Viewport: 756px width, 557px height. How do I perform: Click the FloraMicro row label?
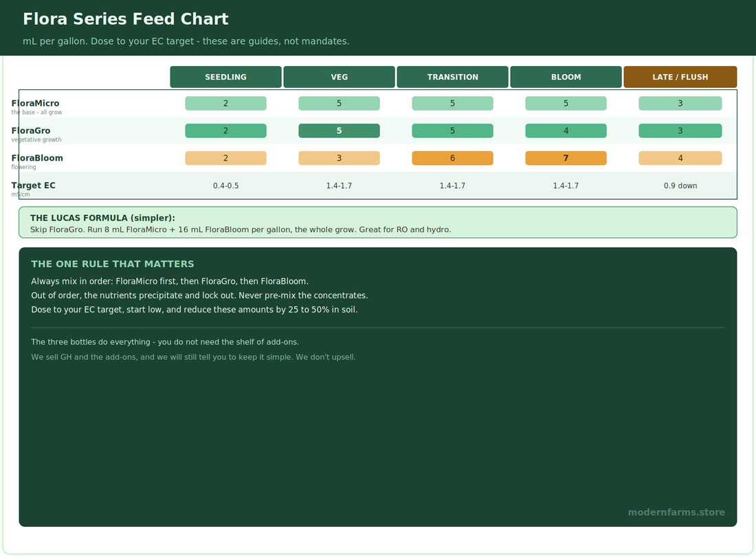click(35, 103)
